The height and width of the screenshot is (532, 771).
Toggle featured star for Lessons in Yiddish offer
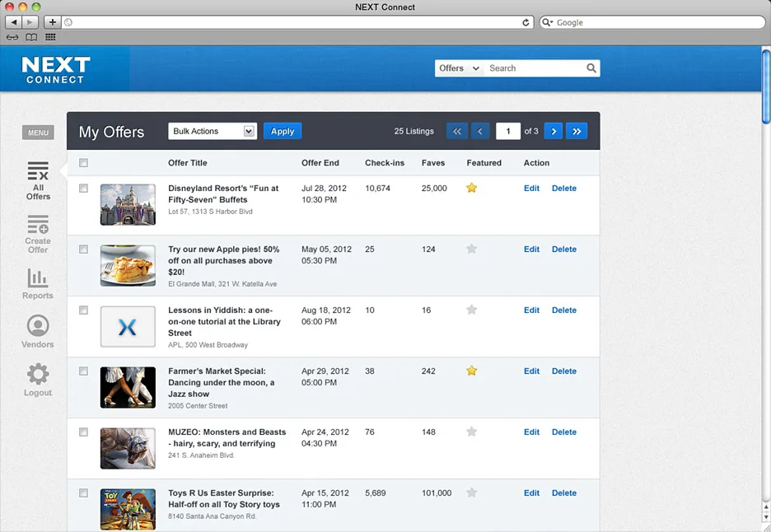[x=471, y=310]
